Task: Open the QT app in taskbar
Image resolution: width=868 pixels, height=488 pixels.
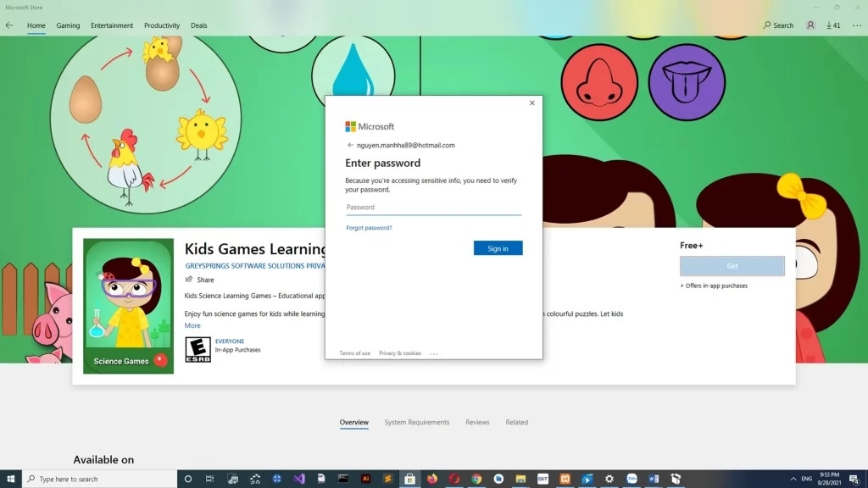Action: (542, 479)
